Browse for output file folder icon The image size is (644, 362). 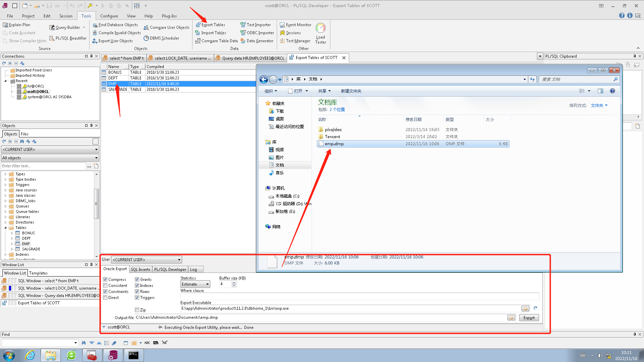tap(511, 317)
